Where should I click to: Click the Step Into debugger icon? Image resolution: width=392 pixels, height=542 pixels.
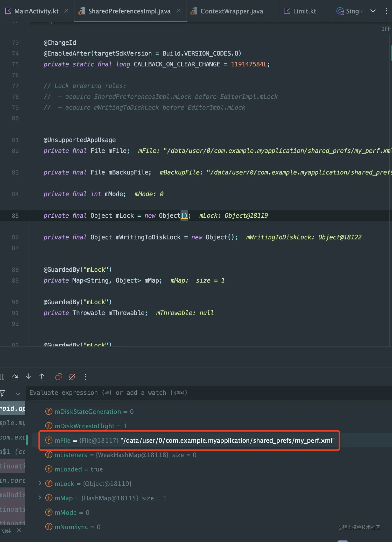point(28,377)
